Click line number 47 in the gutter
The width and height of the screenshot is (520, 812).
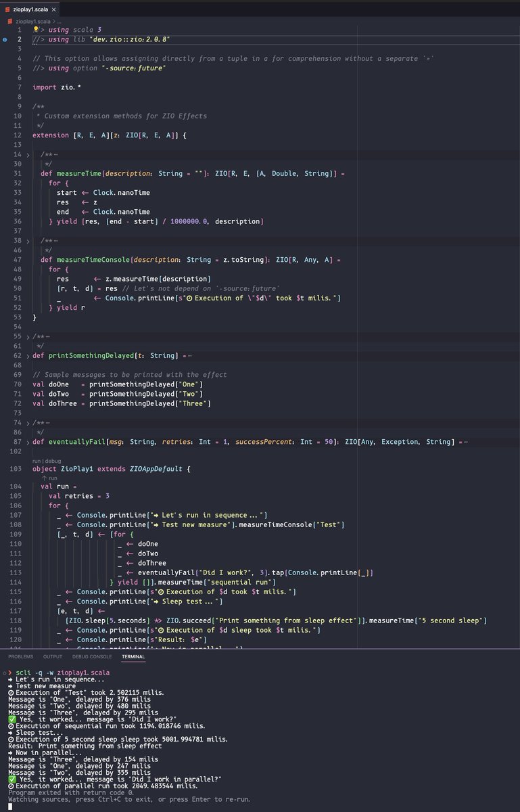pos(17,259)
